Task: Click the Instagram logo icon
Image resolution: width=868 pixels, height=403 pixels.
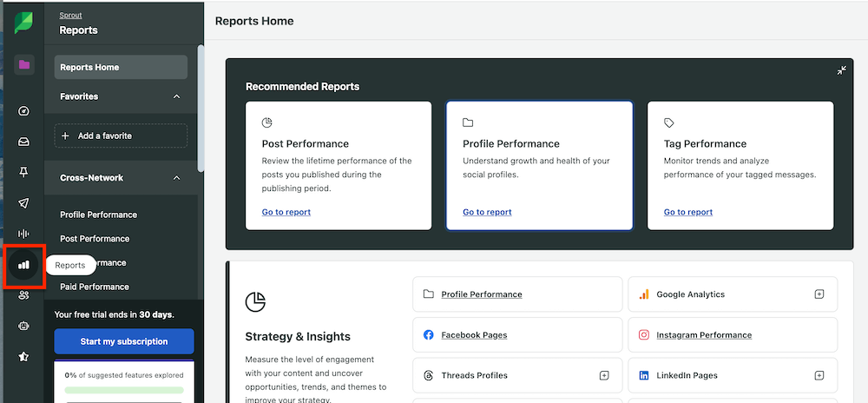Action: click(x=644, y=335)
